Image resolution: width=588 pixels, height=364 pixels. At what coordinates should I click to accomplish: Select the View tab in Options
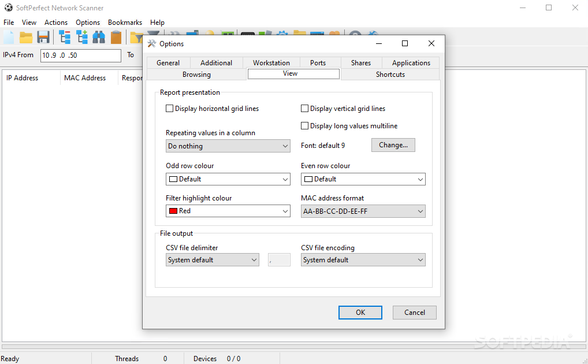[293, 73]
